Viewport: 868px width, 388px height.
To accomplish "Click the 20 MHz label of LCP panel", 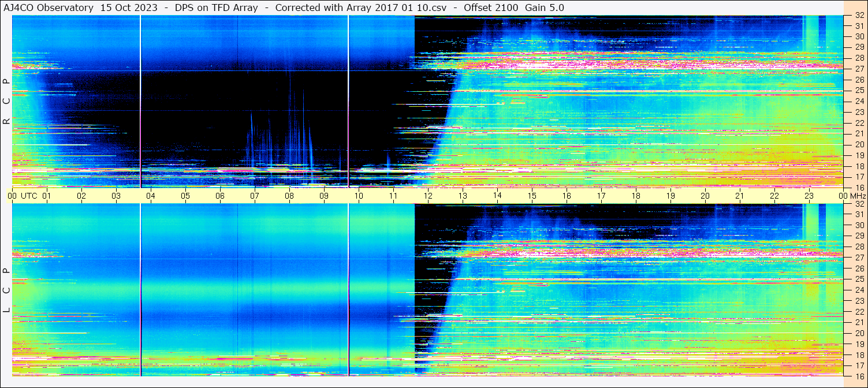I will click(x=859, y=333).
